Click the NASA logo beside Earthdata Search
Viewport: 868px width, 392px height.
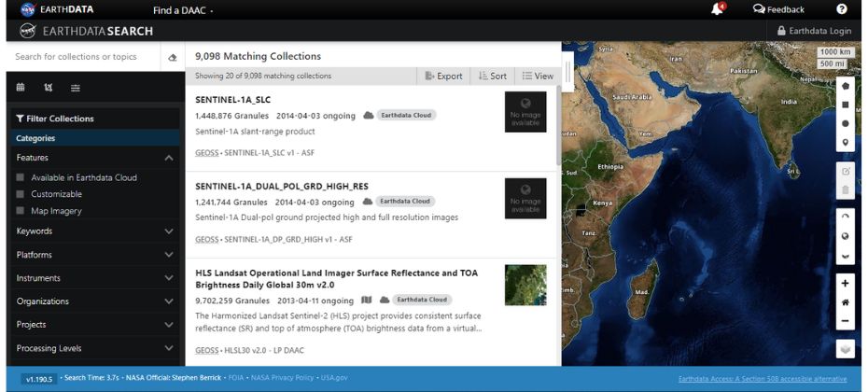click(x=28, y=31)
